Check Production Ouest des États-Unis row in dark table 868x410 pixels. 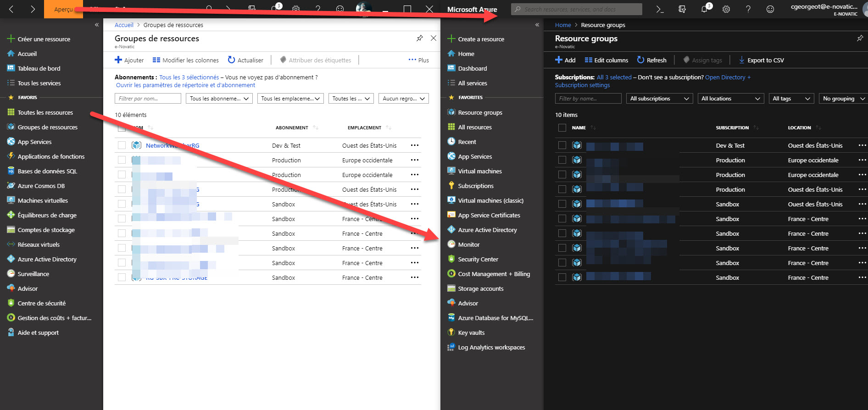(562, 189)
